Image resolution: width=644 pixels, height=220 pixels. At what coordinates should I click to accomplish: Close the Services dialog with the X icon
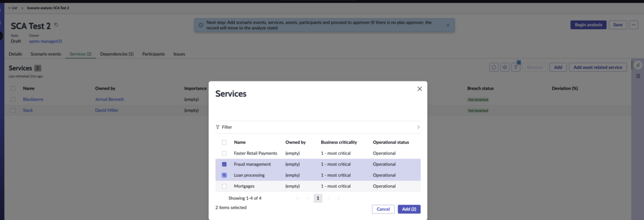point(420,88)
